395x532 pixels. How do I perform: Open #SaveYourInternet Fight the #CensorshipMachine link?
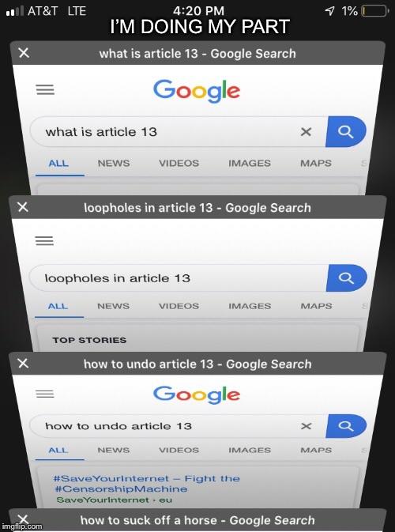(x=146, y=484)
